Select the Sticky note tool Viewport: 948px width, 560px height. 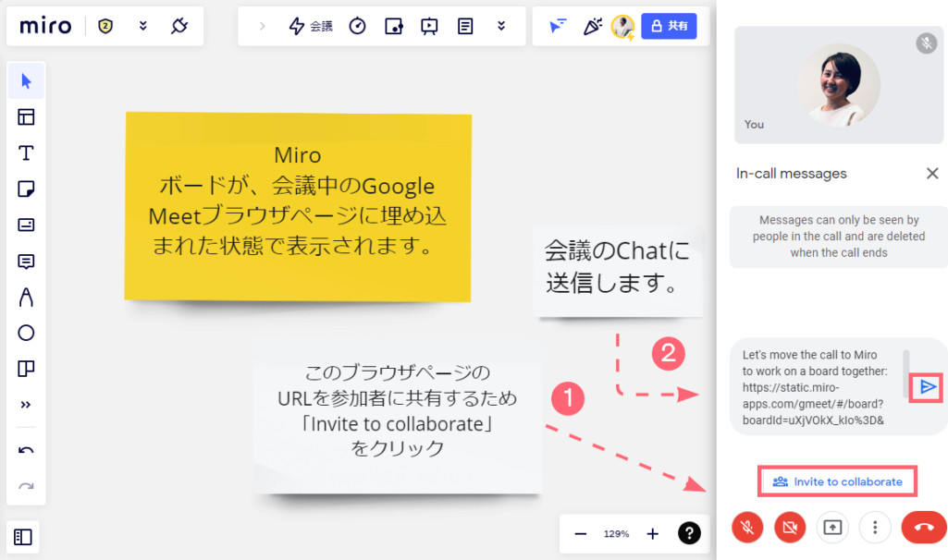click(x=26, y=189)
